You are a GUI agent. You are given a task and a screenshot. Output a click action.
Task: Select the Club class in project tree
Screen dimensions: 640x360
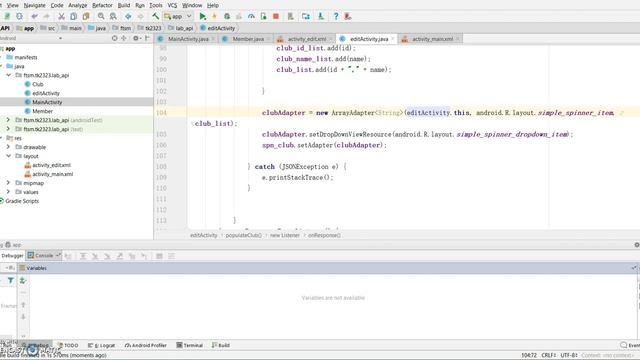click(38, 84)
